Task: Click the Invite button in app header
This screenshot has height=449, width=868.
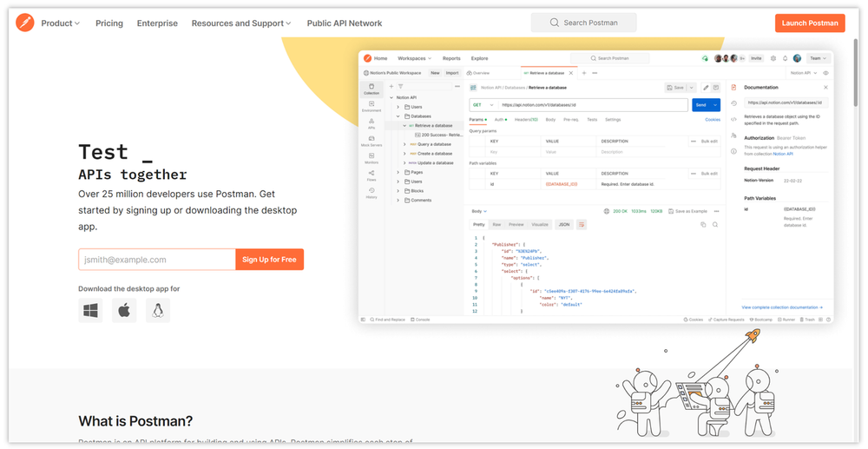Action: [756, 58]
